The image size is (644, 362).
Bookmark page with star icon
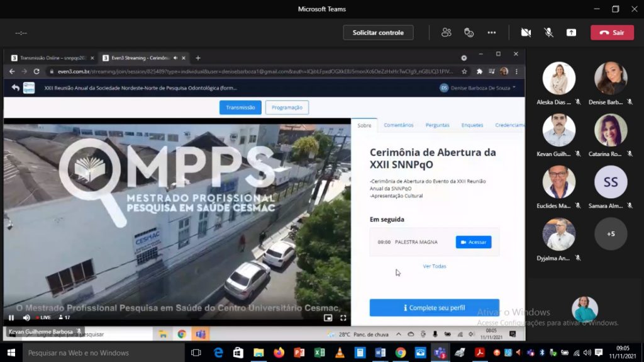coord(464,72)
